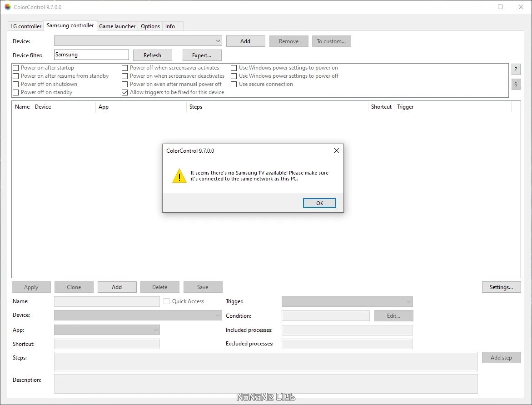The image size is (532, 405).
Task: Enable Use Windows power settings to power on
Action: point(234,68)
